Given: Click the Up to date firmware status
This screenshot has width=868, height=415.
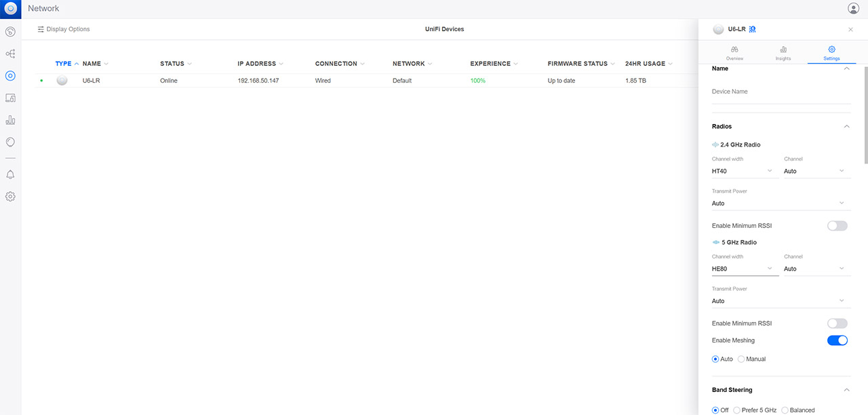Looking at the screenshot, I should pyautogui.click(x=561, y=81).
